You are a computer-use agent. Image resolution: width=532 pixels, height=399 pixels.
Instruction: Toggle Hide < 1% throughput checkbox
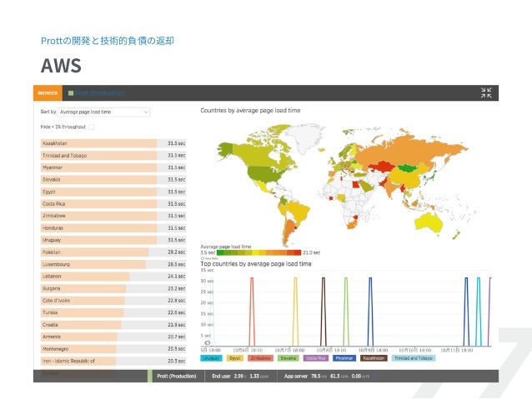[91, 127]
